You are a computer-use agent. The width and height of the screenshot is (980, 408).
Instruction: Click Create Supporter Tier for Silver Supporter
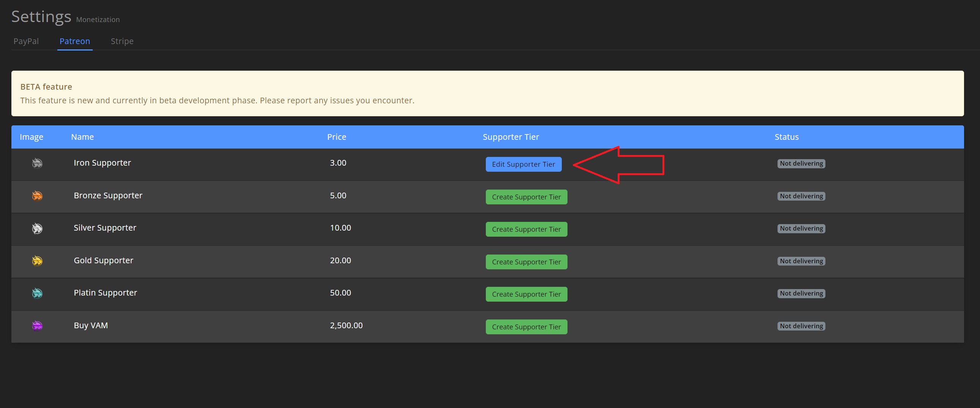(526, 229)
